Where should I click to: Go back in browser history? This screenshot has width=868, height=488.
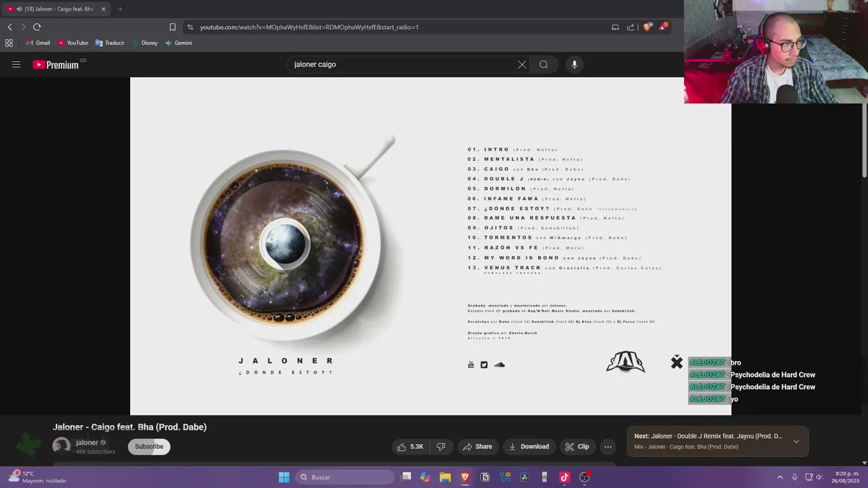pyautogui.click(x=9, y=27)
